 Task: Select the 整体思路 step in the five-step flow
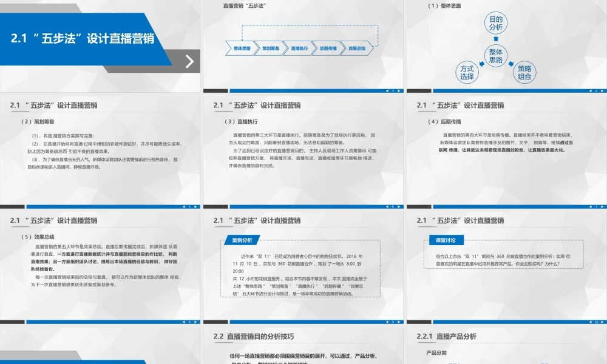click(242, 48)
